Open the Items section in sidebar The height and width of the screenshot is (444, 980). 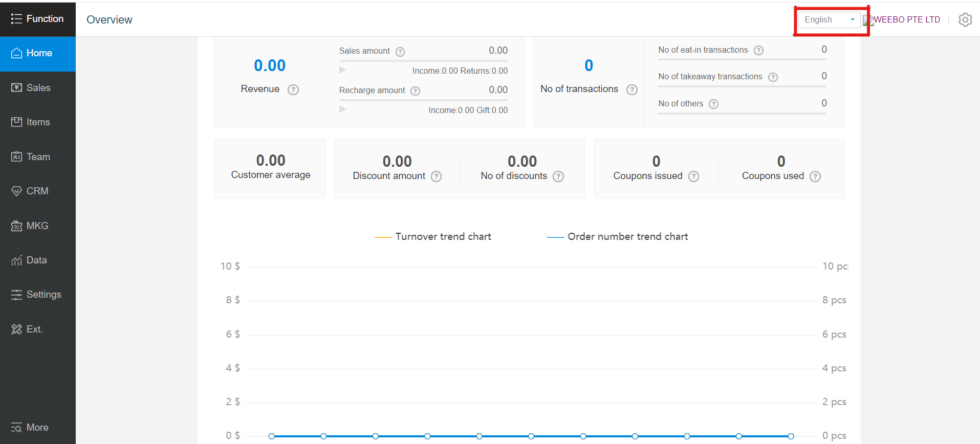(38, 122)
